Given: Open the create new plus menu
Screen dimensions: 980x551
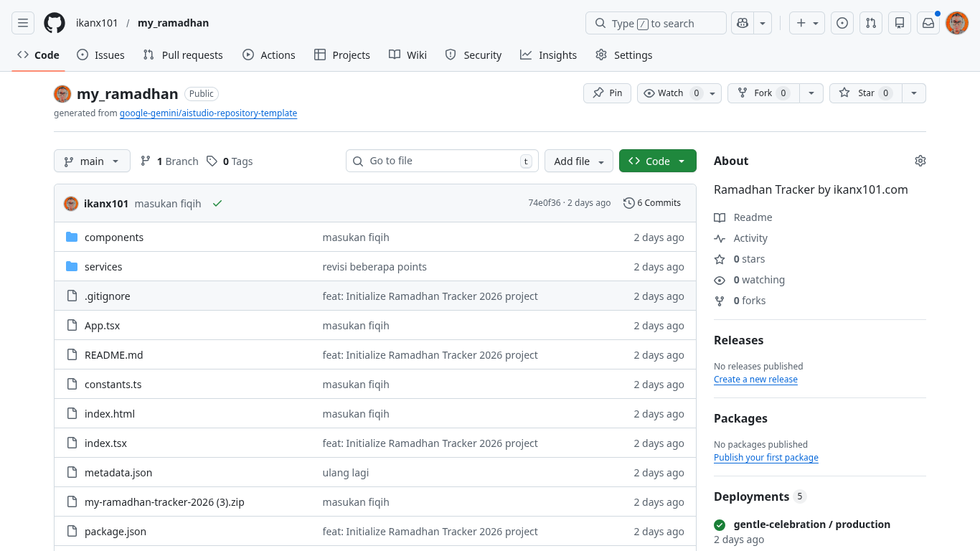Looking at the screenshot, I should click(x=807, y=23).
